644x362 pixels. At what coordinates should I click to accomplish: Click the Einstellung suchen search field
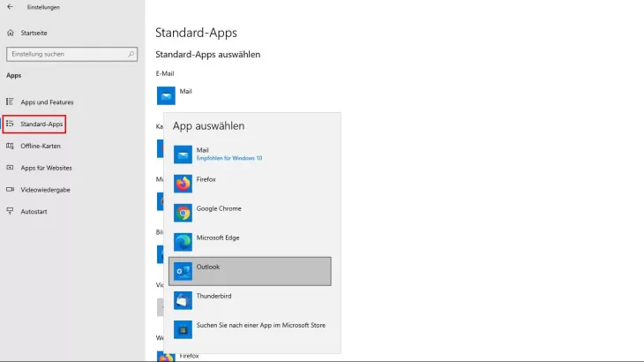tap(66, 54)
